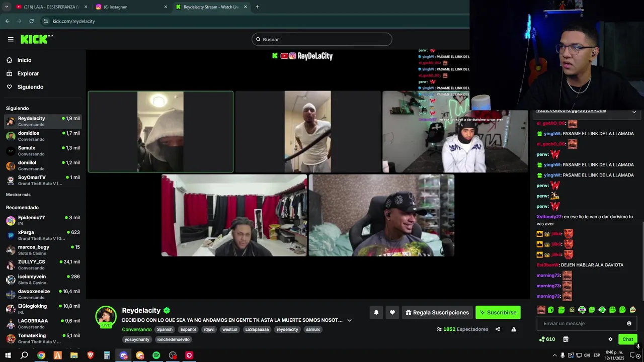Open chat settings gear icon
Image resolution: width=644 pixels, height=362 pixels.
coord(610,339)
